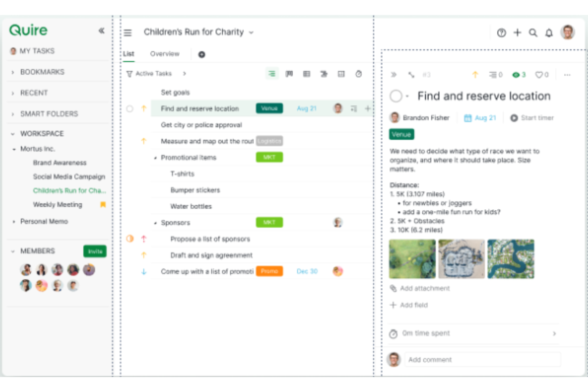Mark task complete using the detail panel circle
This screenshot has height=392, width=588.
(x=396, y=96)
